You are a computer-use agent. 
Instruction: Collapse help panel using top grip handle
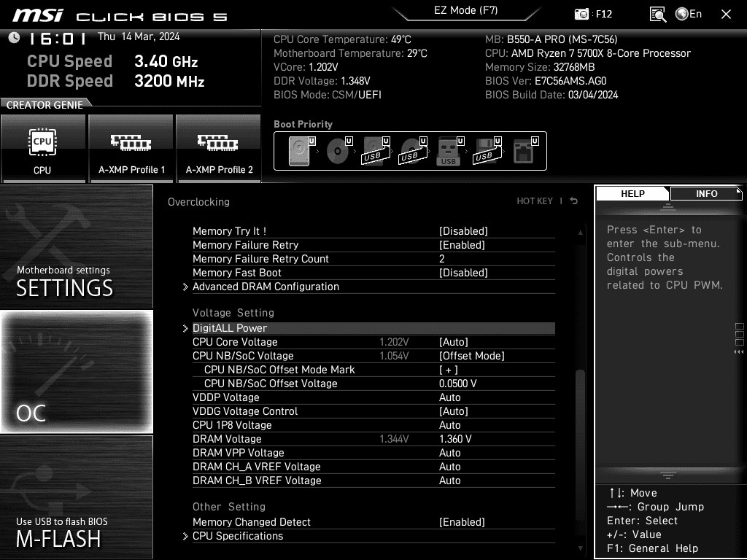667,206
